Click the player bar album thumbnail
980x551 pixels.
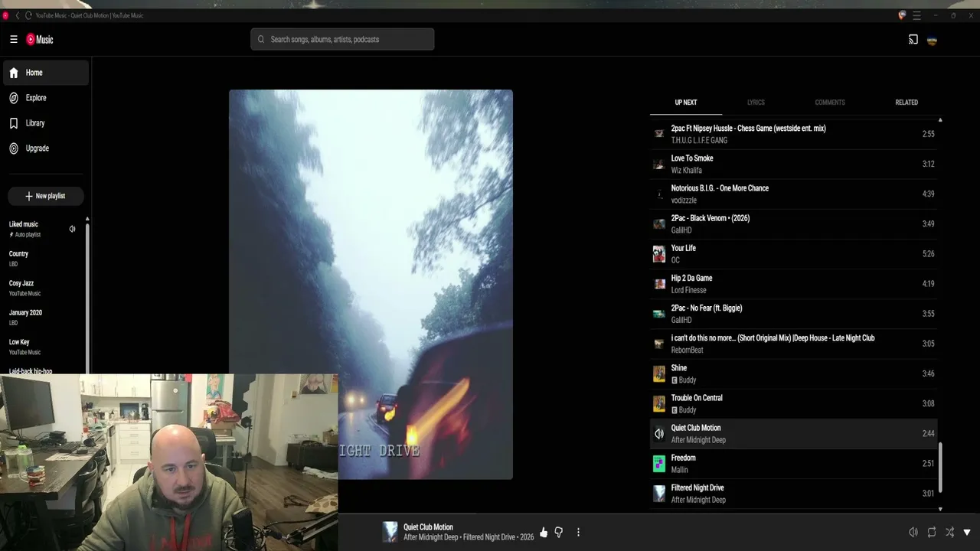390,532
